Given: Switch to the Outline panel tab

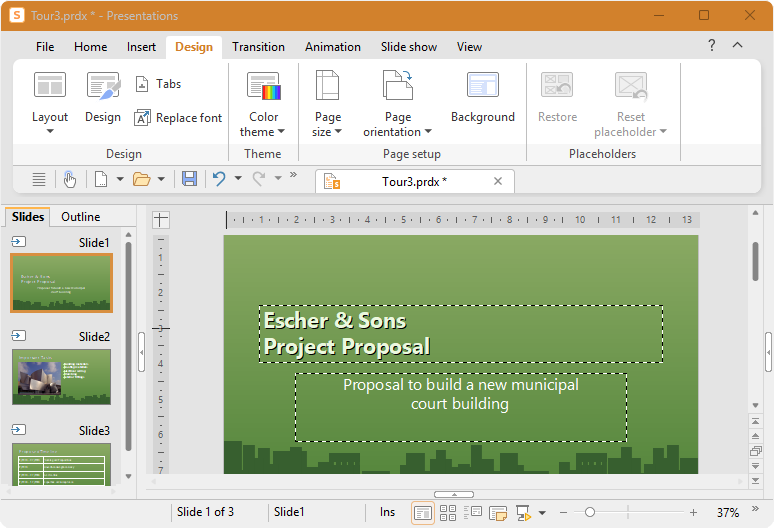Looking at the screenshot, I should [x=80, y=217].
